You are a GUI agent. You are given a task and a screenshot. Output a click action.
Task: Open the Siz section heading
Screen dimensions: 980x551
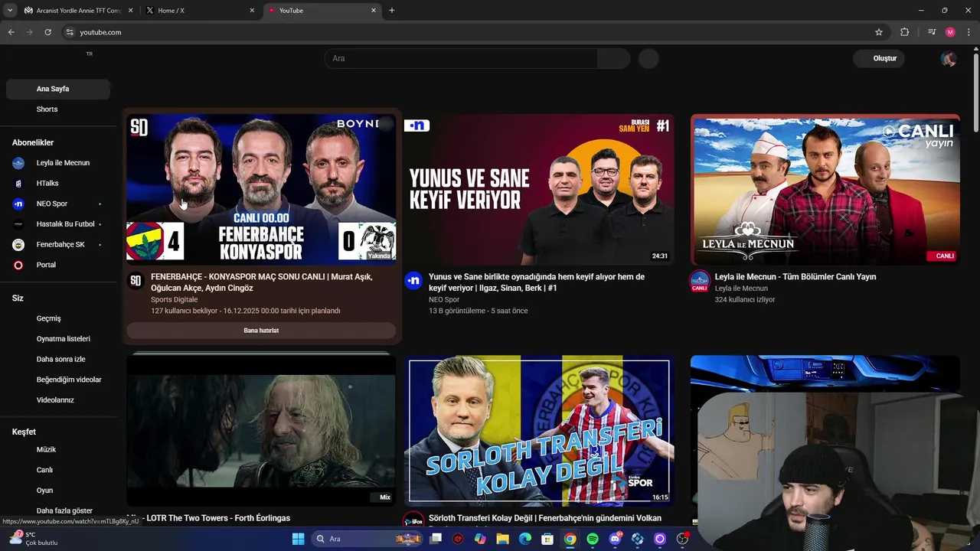18,298
